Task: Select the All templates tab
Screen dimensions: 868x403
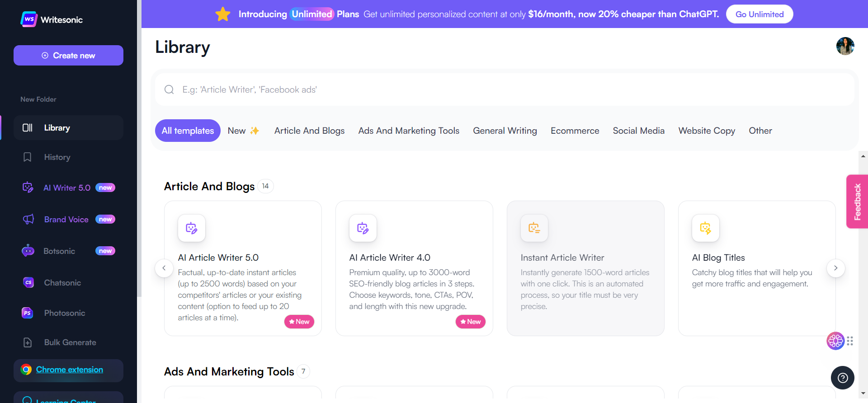Action: (188, 131)
